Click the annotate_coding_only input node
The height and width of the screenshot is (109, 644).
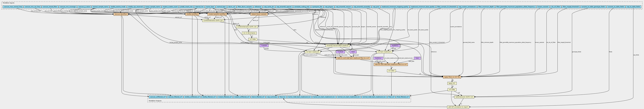coord(302,7)
